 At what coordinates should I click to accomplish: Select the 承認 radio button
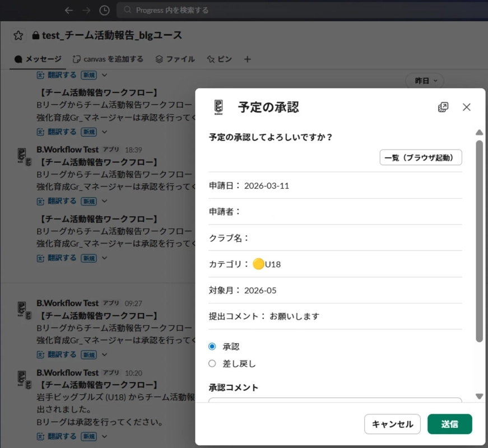tap(212, 346)
